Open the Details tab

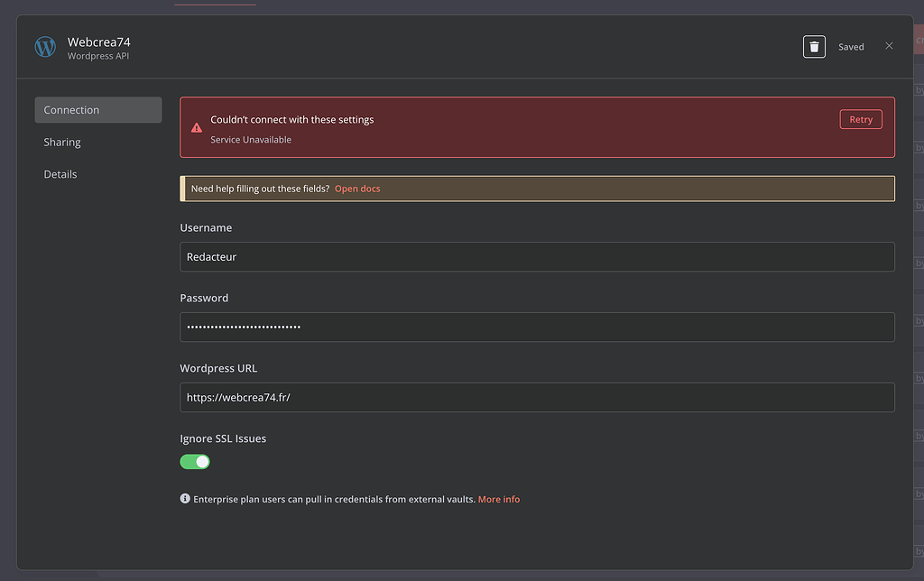(x=60, y=174)
